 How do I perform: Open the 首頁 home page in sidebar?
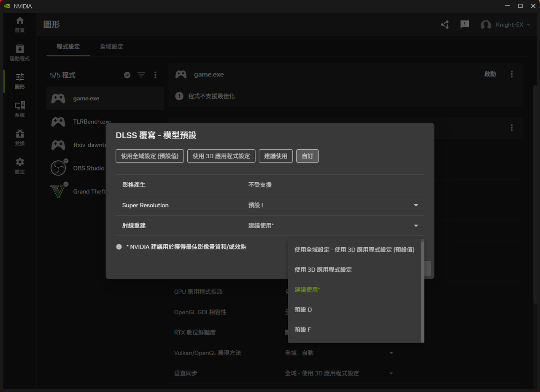coord(19,24)
